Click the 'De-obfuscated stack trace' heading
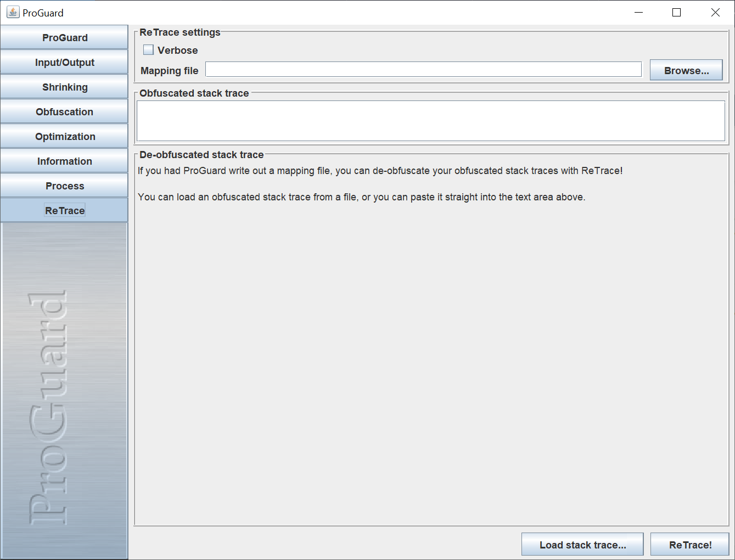 (x=201, y=155)
